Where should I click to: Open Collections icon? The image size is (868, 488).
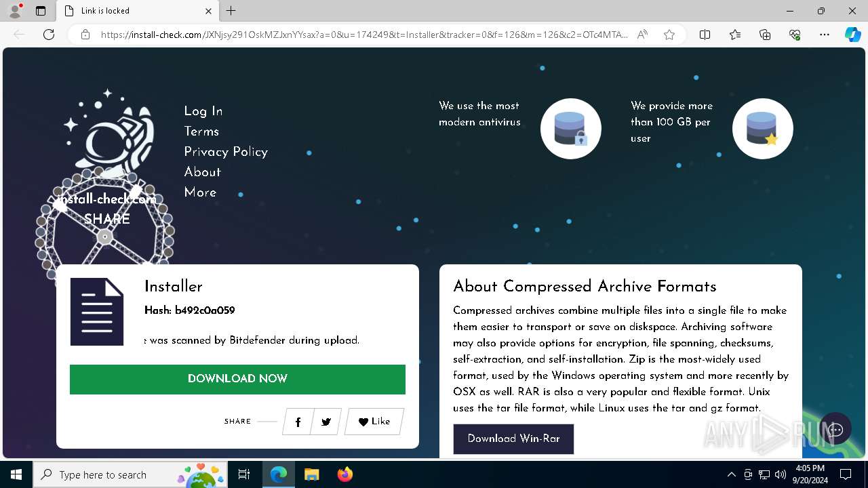pos(765,35)
